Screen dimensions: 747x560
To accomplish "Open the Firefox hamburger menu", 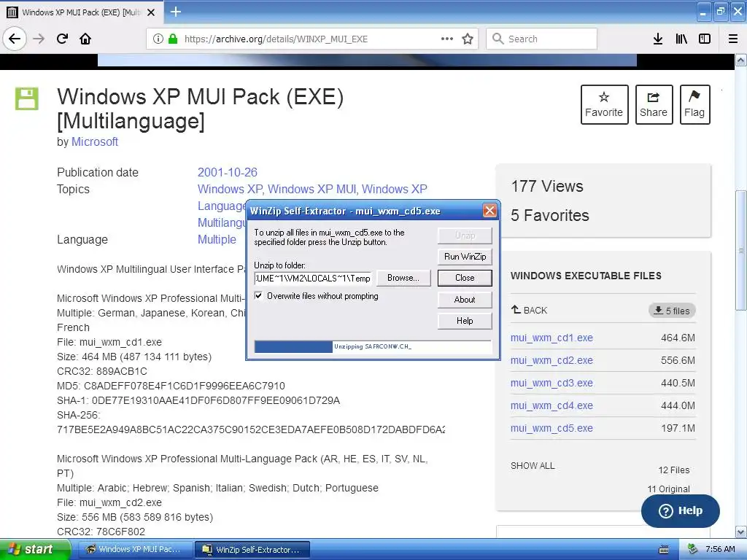I will tap(733, 39).
